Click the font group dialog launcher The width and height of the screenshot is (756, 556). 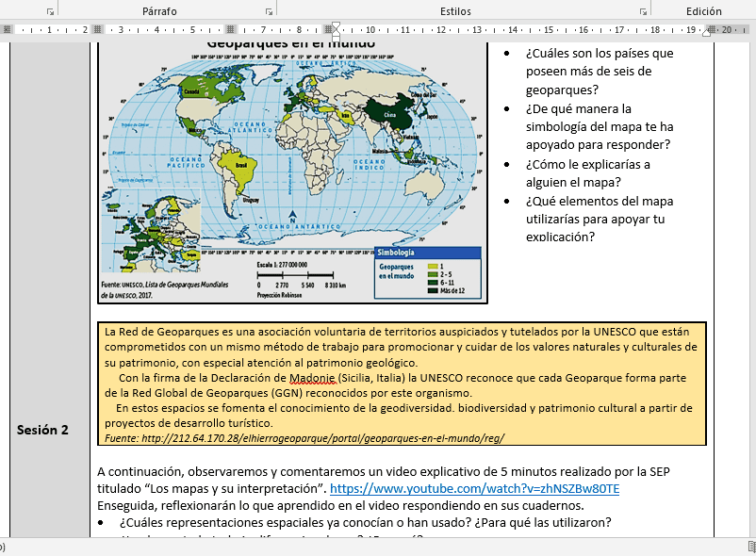tap(50, 11)
